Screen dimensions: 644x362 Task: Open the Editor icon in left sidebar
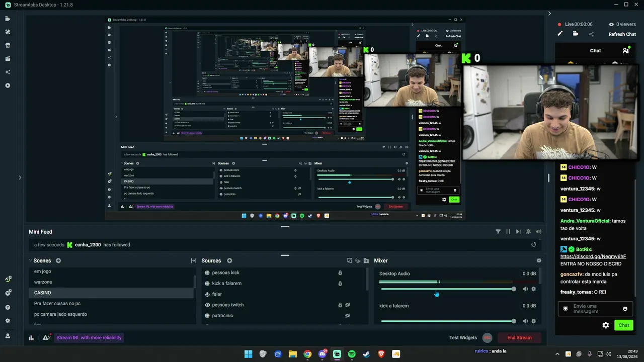point(8,19)
